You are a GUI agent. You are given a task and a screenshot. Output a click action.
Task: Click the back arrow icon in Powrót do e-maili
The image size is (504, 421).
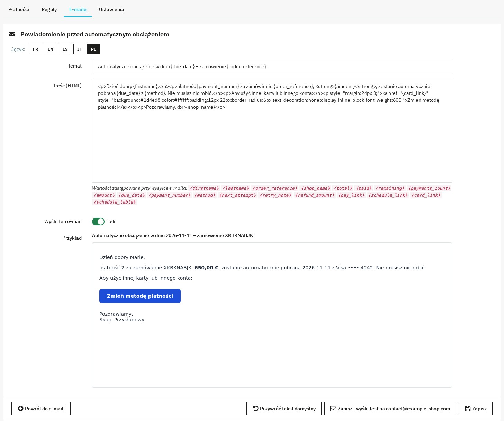(x=21, y=409)
